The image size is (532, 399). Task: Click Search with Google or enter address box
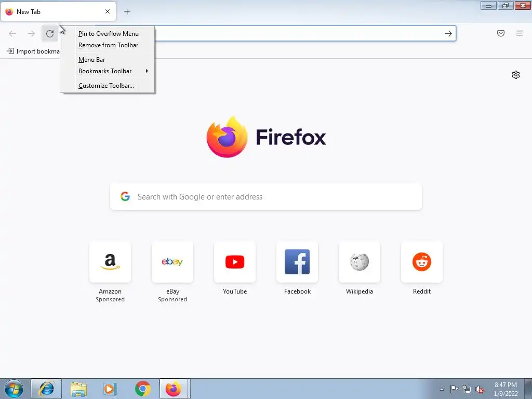(266, 197)
